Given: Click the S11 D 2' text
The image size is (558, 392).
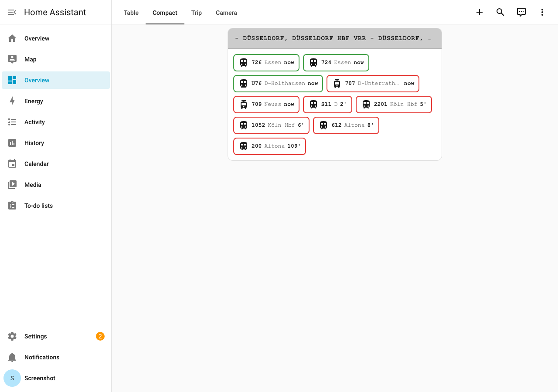Looking at the screenshot, I should [x=334, y=104].
